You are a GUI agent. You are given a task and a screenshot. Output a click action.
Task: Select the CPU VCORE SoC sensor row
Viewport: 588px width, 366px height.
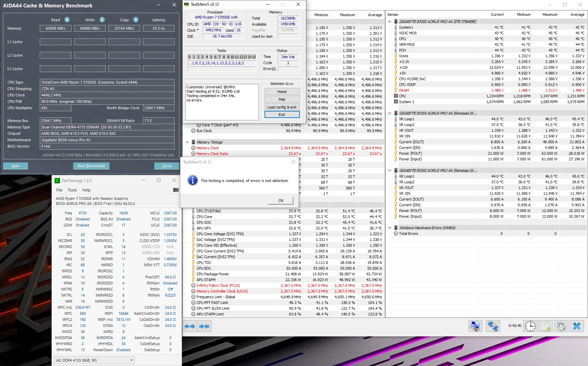487,79
